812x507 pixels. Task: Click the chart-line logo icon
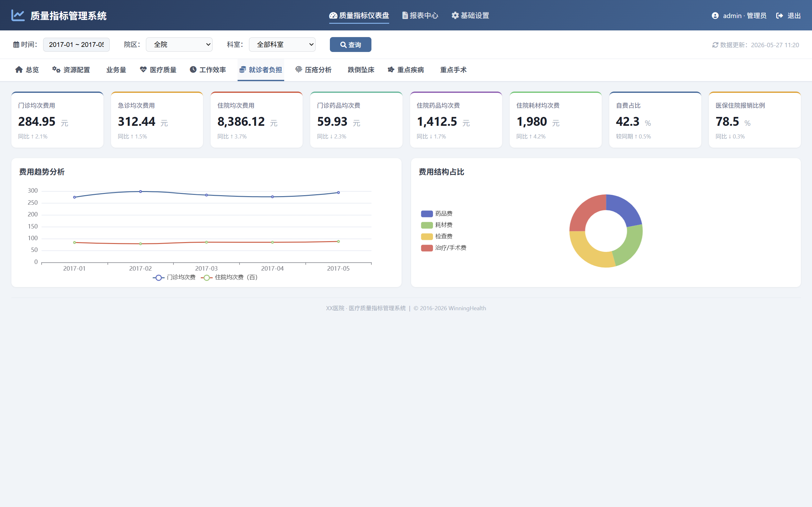tap(18, 16)
